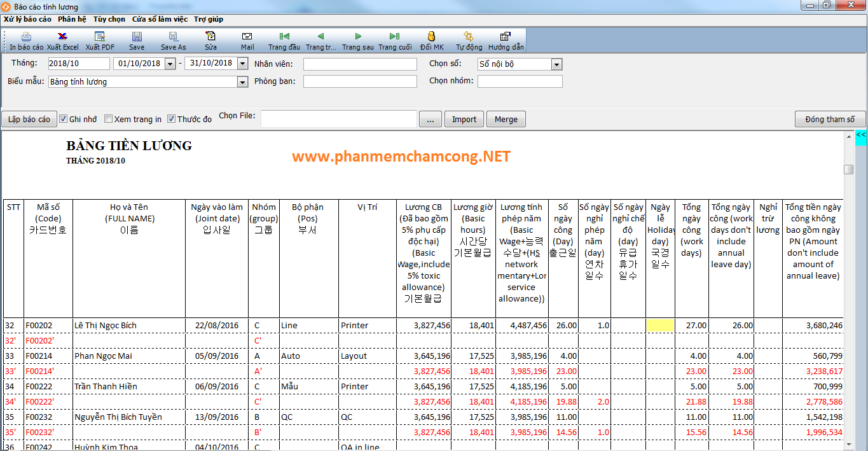
Task: Open the Hướng dẫn guide icon
Action: (x=506, y=37)
